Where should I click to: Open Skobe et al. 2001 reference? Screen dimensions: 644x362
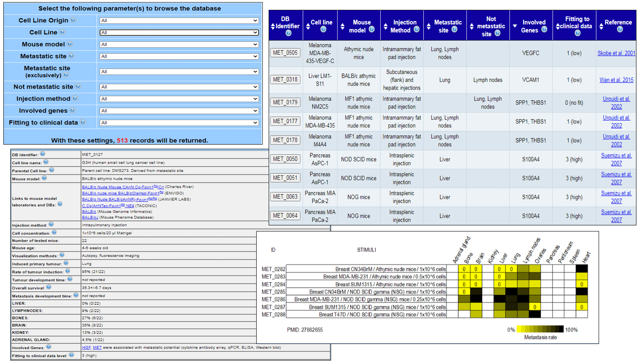(616, 53)
